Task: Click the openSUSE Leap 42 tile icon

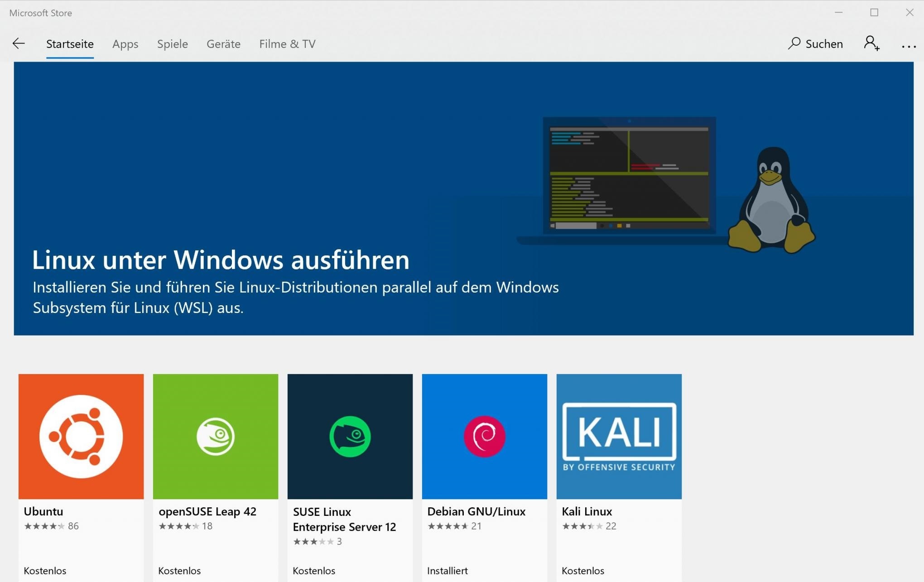Action: pyautogui.click(x=216, y=436)
